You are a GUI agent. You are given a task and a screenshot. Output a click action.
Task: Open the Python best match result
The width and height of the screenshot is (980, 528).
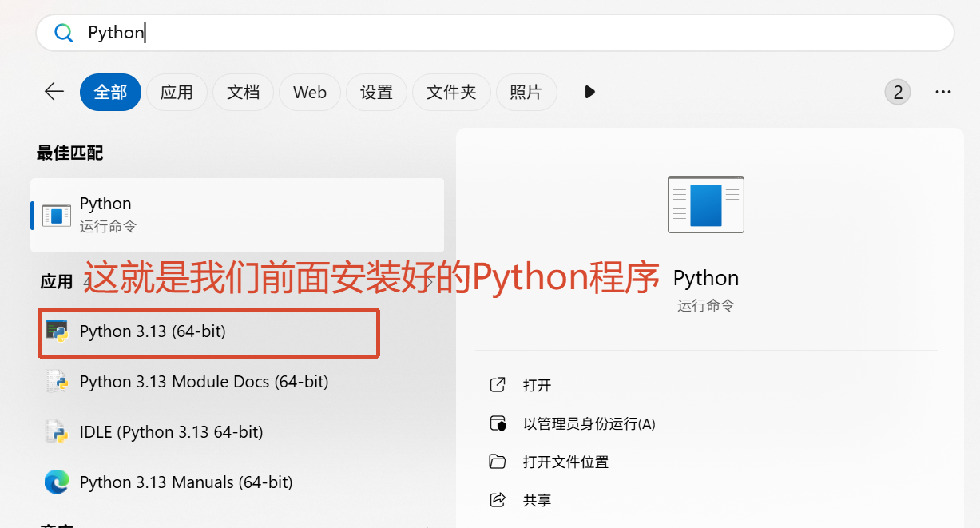pos(237,215)
